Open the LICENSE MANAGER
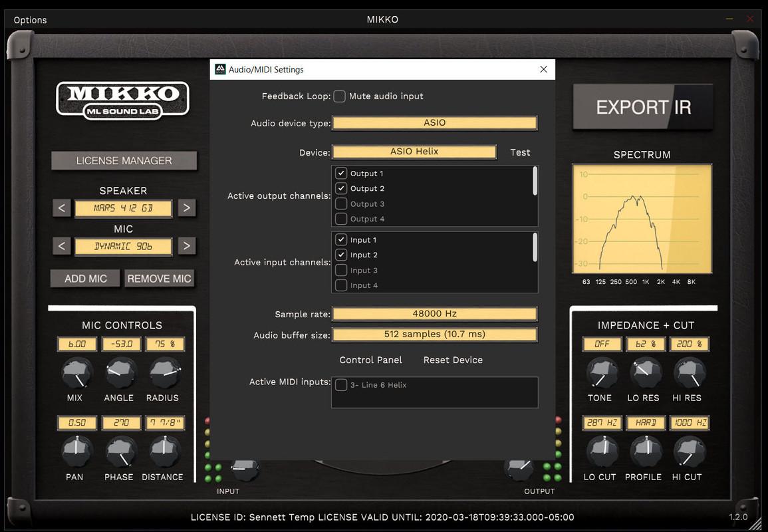The height and width of the screenshot is (532, 768). (124, 161)
